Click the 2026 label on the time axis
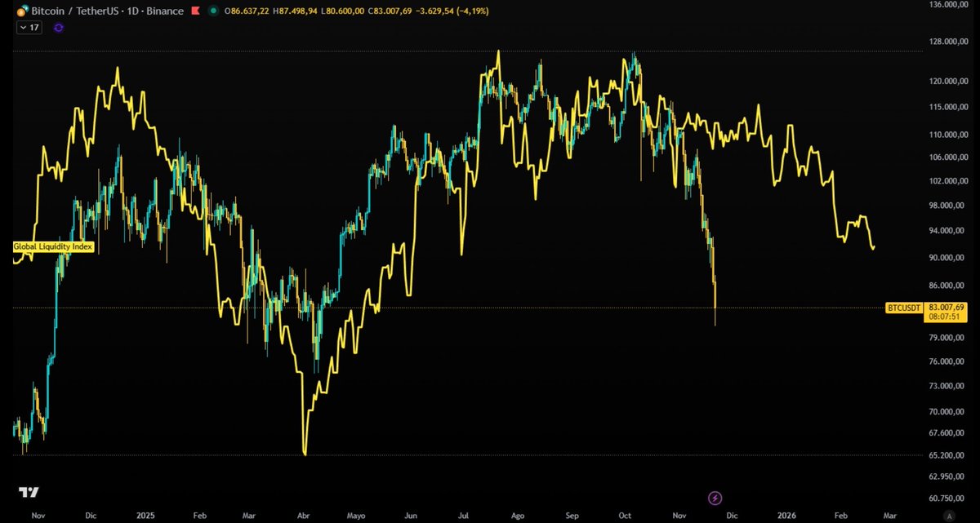Screen dimensions: 980x523 [x=786, y=516]
